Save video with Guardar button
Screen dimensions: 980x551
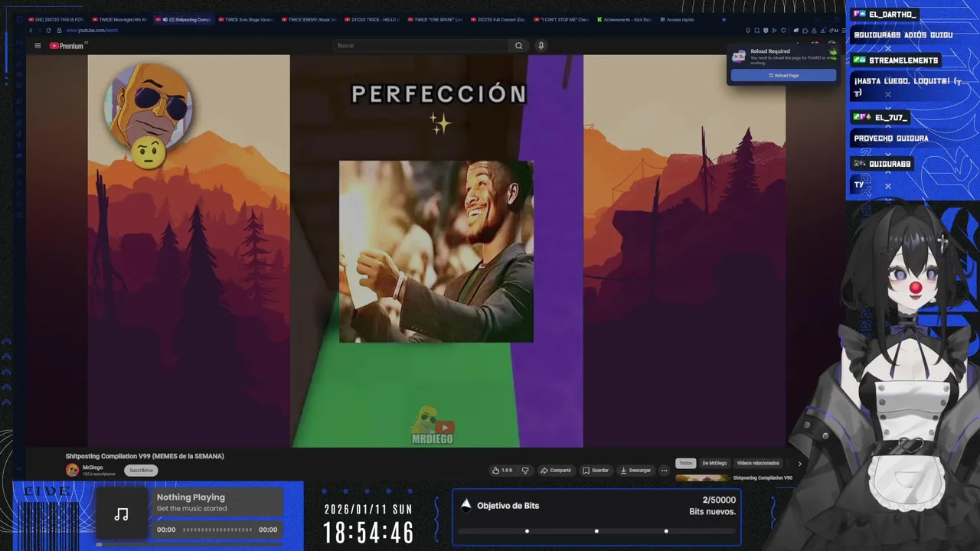click(596, 471)
